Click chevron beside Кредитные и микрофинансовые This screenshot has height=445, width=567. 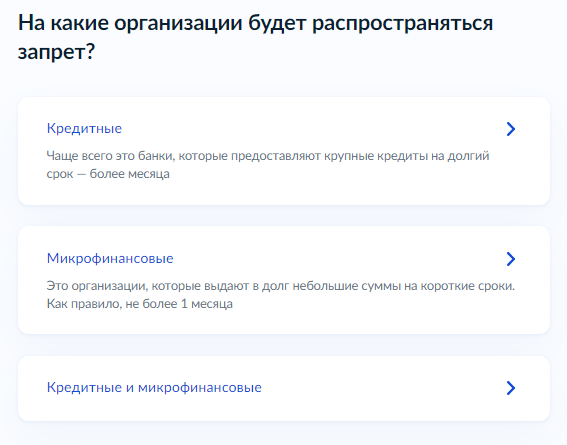point(511,388)
